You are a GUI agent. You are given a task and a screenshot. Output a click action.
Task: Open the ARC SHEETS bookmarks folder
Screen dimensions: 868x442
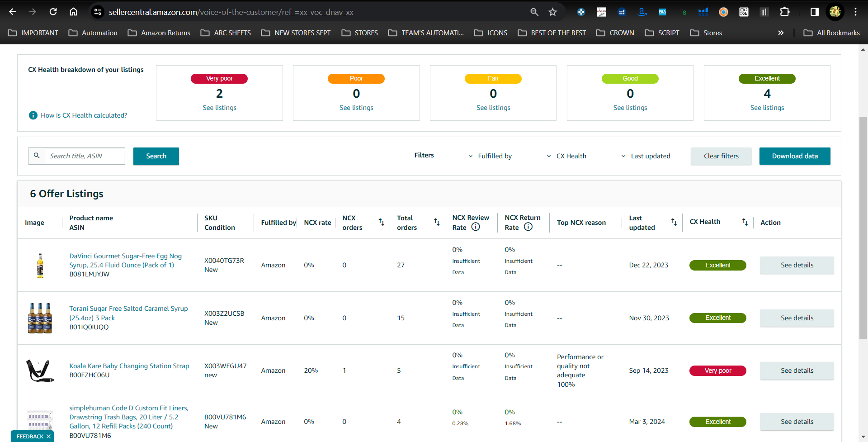pos(226,33)
